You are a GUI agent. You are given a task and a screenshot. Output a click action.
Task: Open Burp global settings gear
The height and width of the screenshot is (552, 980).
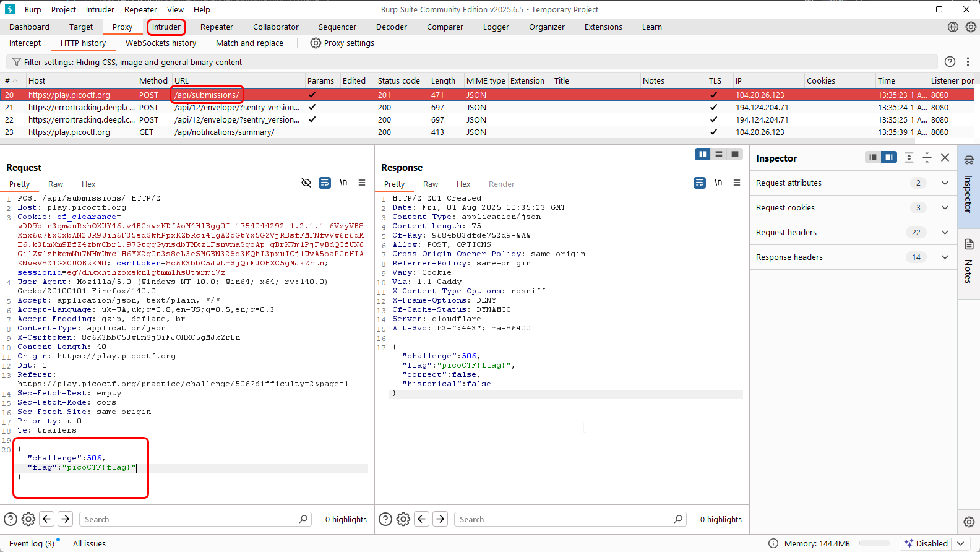point(971,27)
